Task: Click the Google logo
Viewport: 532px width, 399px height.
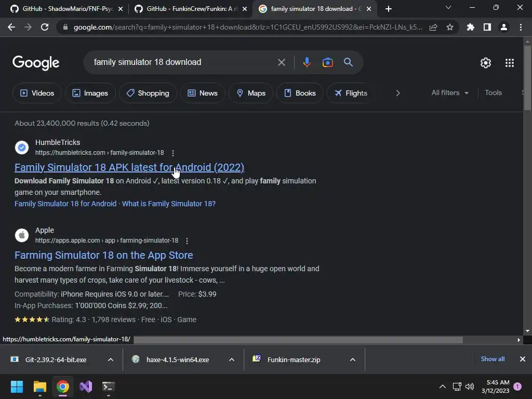Action: pos(36,63)
